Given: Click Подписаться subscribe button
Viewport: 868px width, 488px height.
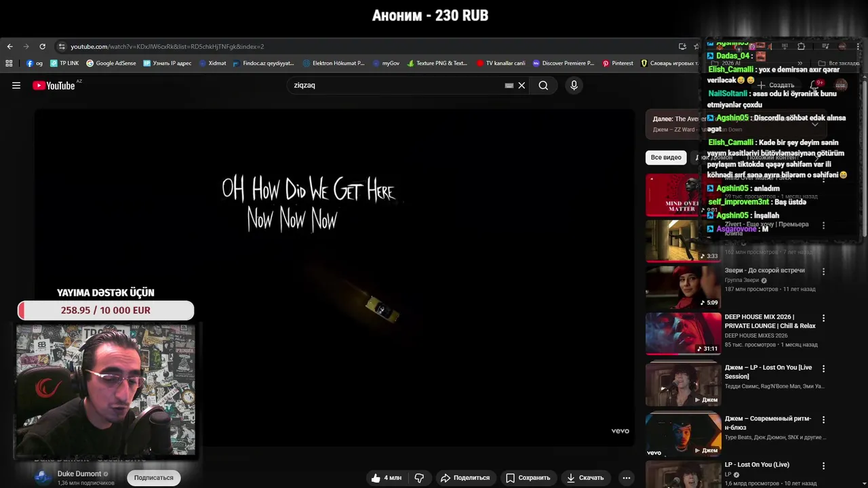Looking at the screenshot, I should 154,478.
